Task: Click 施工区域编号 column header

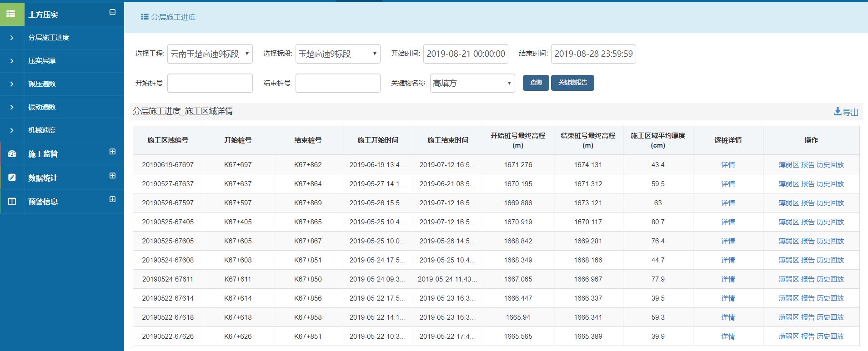Action: coord(168,140)
